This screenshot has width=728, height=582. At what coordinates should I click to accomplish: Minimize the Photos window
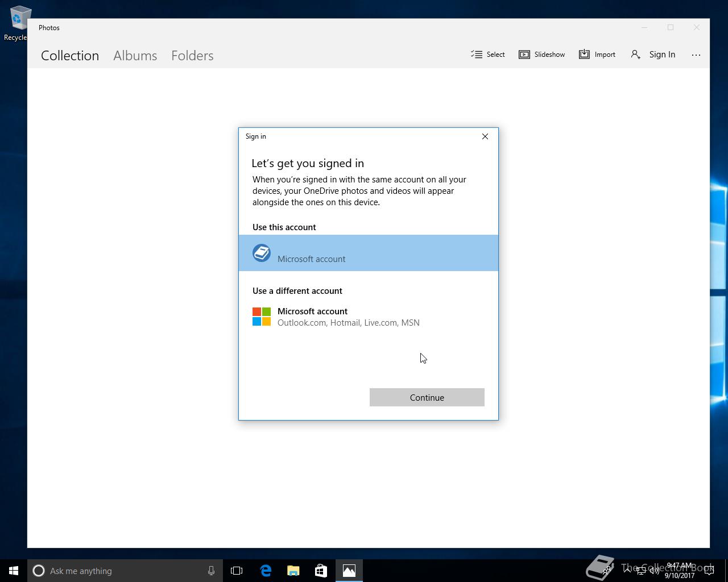[x=644, y=27]
